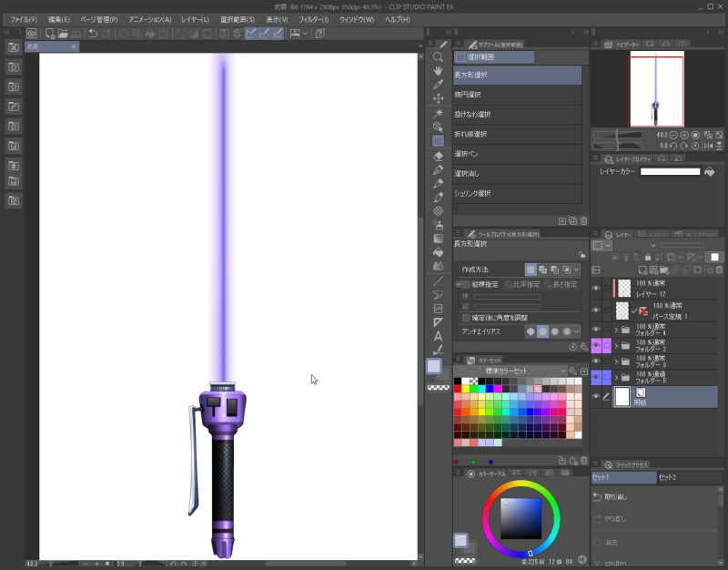The image size is (728, 570).
Task: Select the Auto Select magic wand tool
Action: coord(438,113)
